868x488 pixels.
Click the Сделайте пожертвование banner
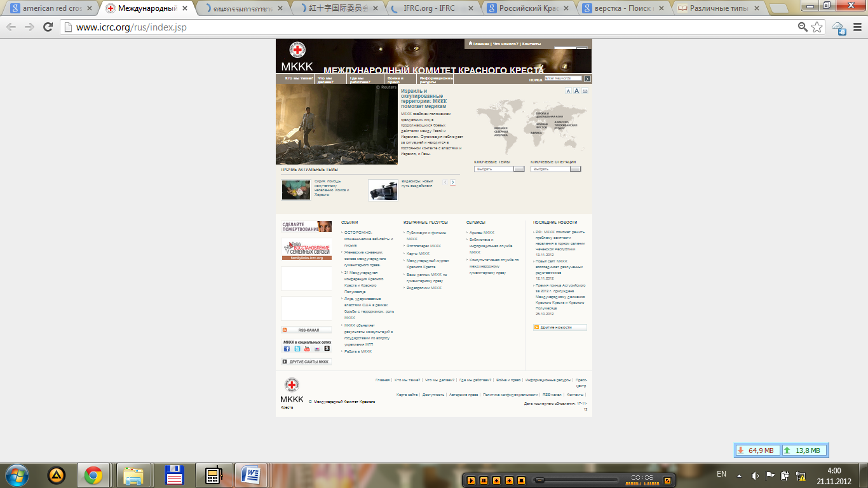pyautogui.click(x=306, y=226)
